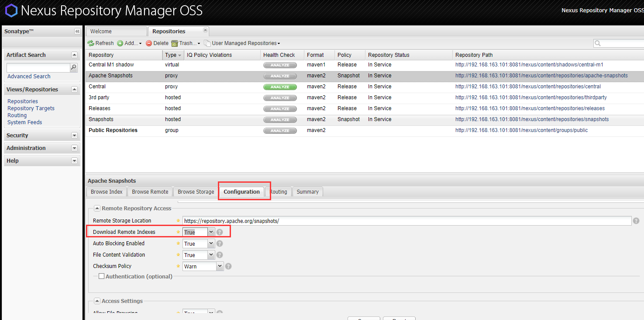Click the Delete repository icon
The height and width of the screenshot is (320, 644).
click(149, 43)
